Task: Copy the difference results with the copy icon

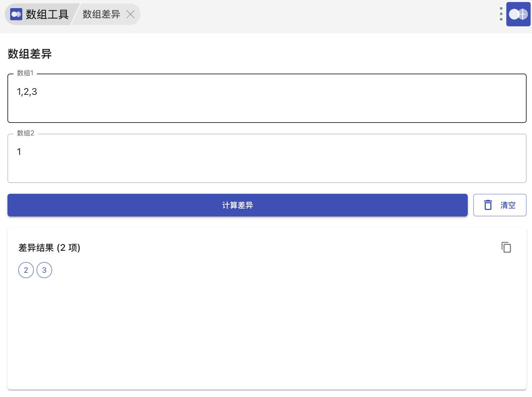Action: (506, 247)
